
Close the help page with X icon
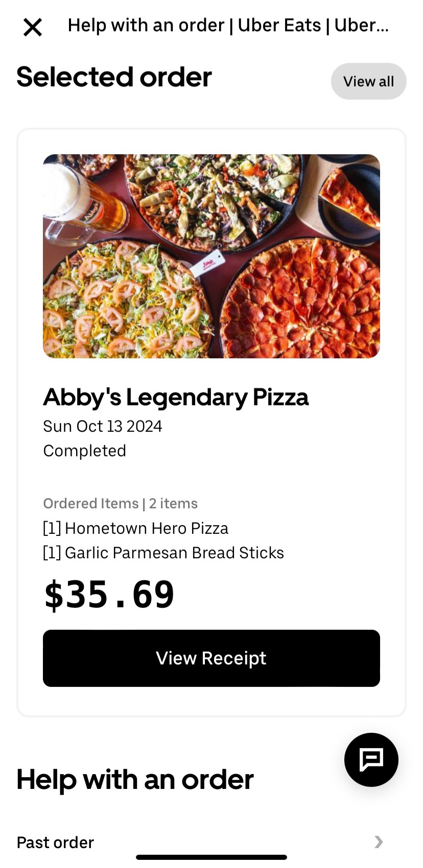pos(33,27)
